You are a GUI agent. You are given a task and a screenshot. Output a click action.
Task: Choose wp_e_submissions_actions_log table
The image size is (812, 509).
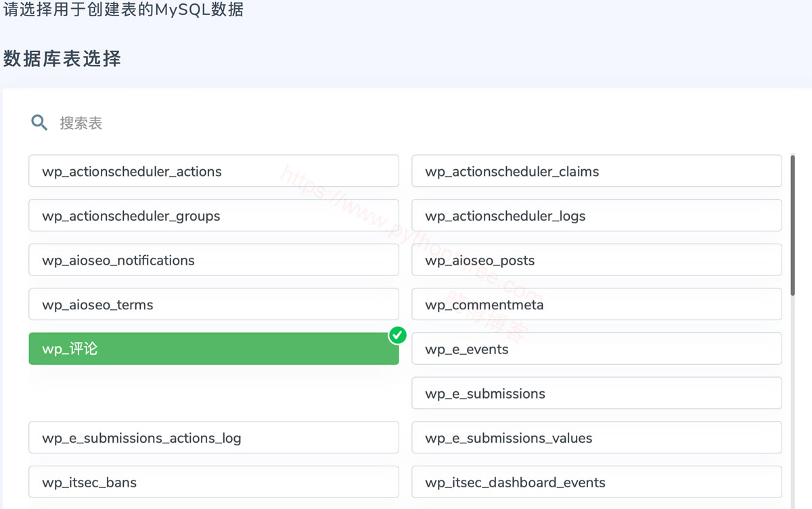pos(213,438)
